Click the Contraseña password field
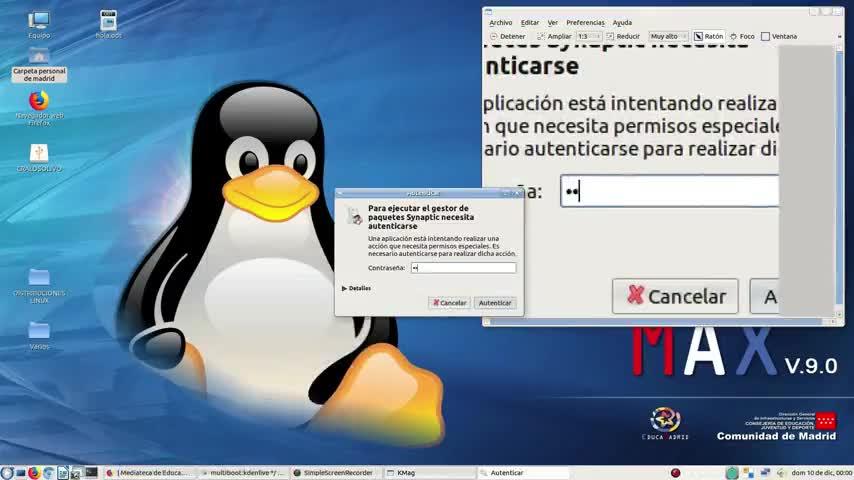The height and width of the screenshot is (480, 854). point(463,268)
